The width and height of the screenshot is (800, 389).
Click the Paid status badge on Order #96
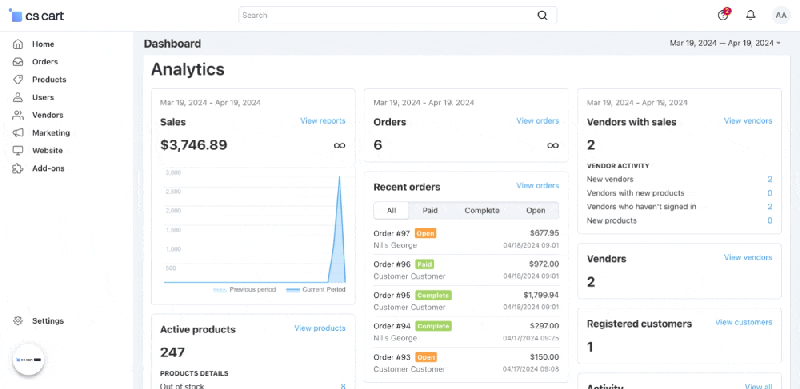coord(424,264)
